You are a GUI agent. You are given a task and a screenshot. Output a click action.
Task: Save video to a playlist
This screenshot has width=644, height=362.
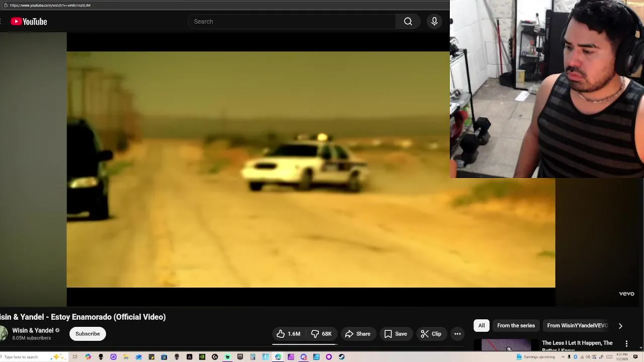[395, 334]
